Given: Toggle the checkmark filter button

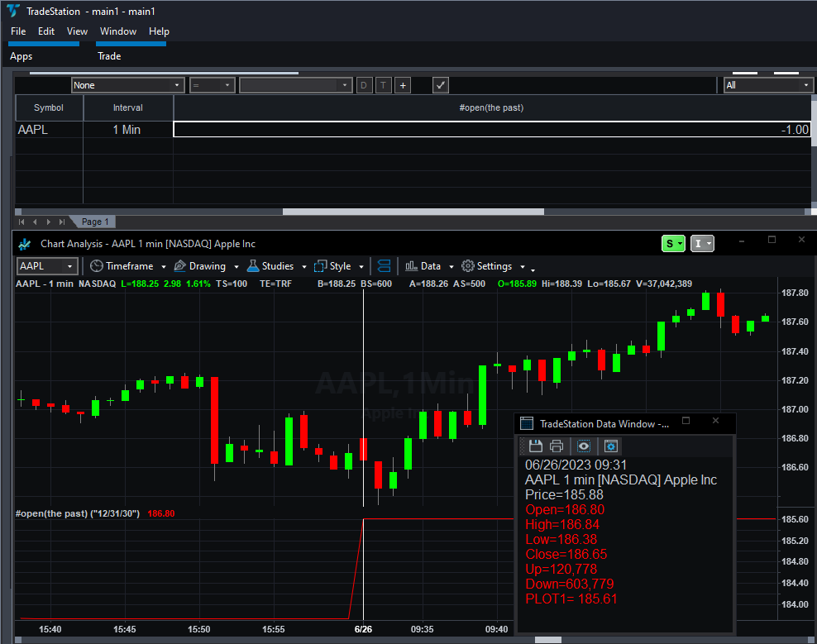Looking at the screenshot, I should point(441,85).
